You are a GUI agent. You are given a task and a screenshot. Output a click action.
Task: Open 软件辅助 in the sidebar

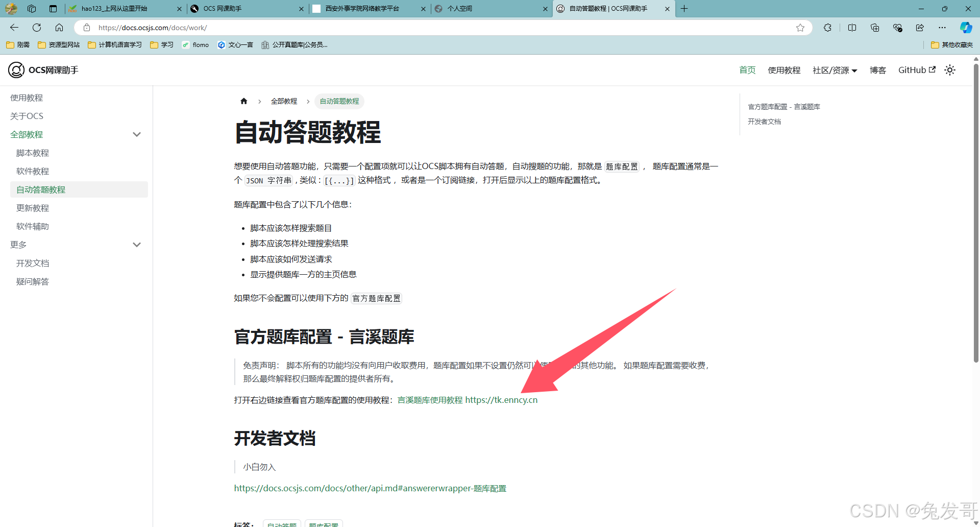coord(33,226)
